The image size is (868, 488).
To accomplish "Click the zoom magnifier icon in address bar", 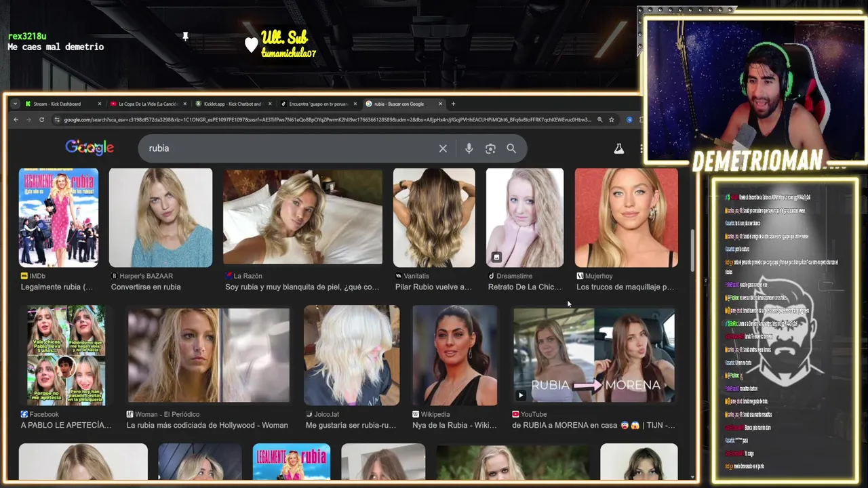I will point(599,120).
